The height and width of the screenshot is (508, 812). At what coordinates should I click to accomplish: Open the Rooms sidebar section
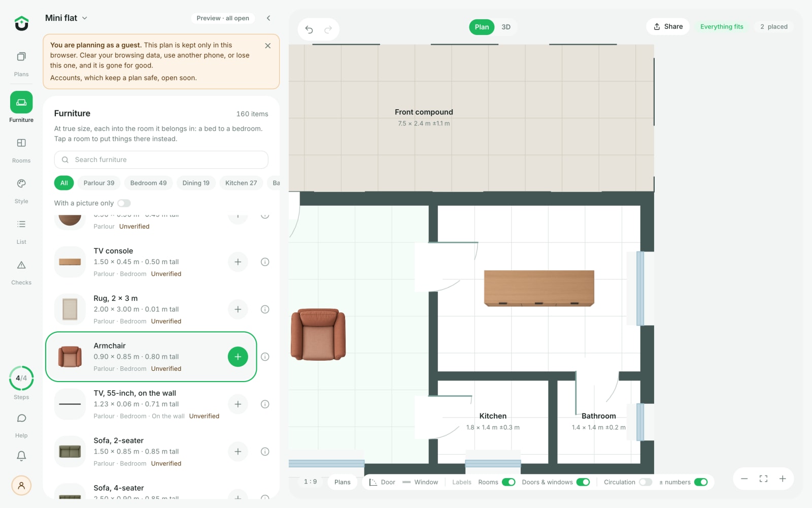click(x=21, y=150)
